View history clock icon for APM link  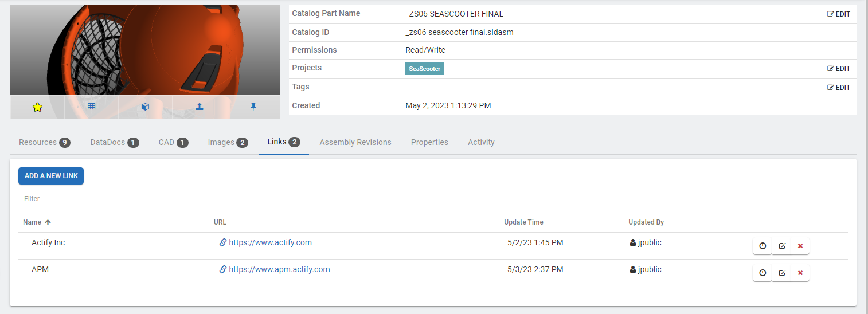(x=763, y=273)
